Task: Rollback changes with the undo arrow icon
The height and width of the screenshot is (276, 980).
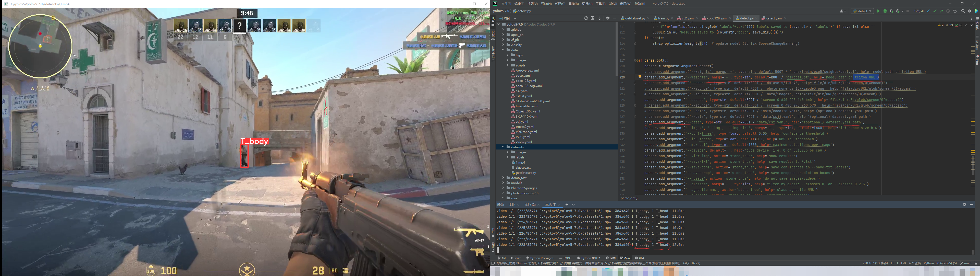Action: pos(955,11)
